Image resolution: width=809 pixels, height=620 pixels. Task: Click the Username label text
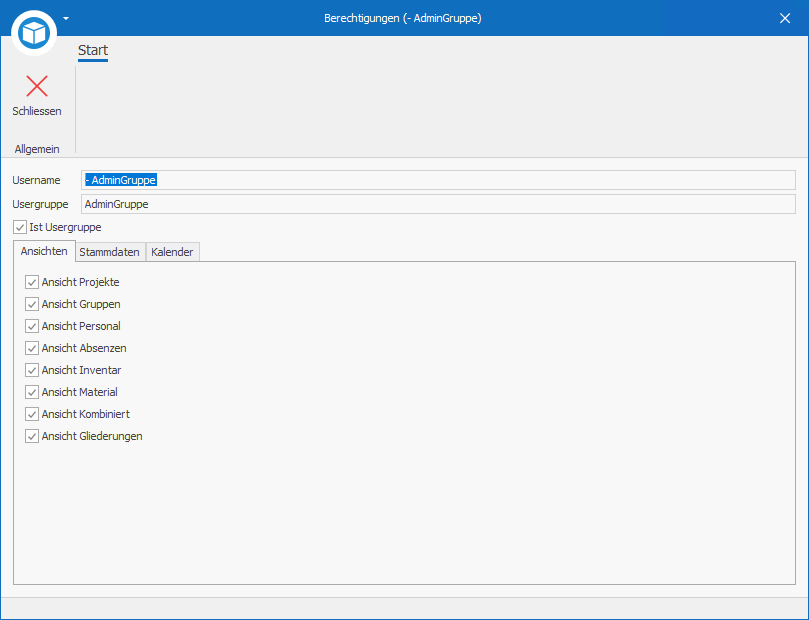36,180
